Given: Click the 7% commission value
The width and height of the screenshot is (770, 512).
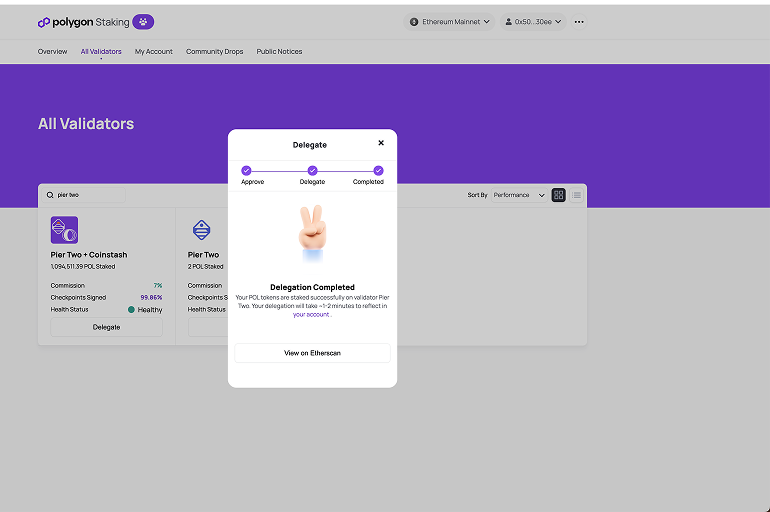Looking at the screenshot, I should 158,285.
